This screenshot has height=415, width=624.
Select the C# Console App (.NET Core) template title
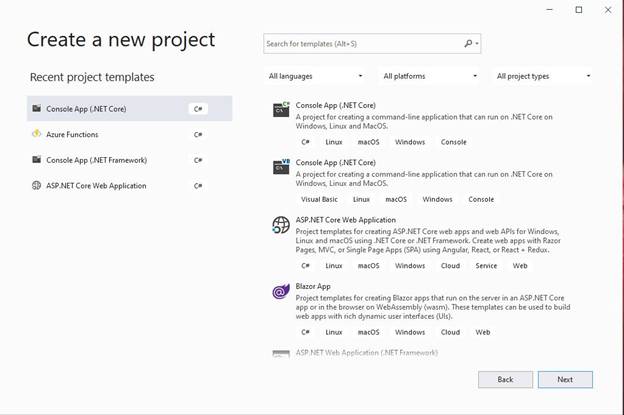pyautogui.click(x=335, y=105)
